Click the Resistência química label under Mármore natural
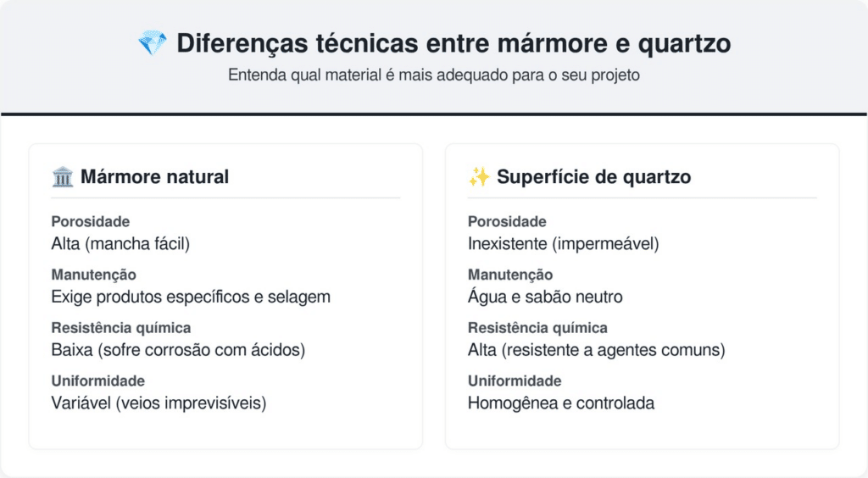The width and height of the screenshot is (868, 478). click(x=121, y=328)
